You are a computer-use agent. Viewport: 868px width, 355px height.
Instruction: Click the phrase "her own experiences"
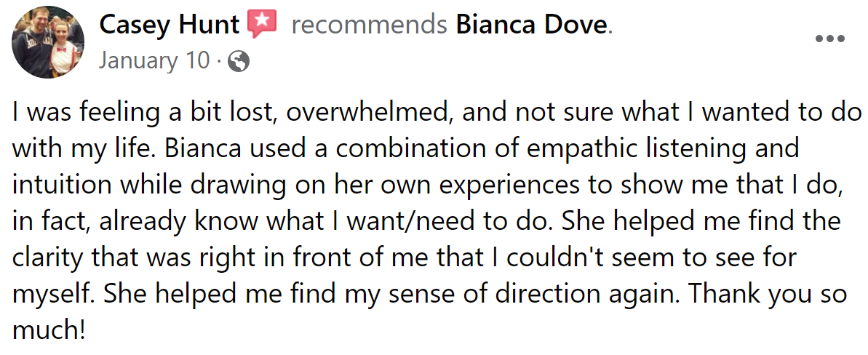pos(393,185)
